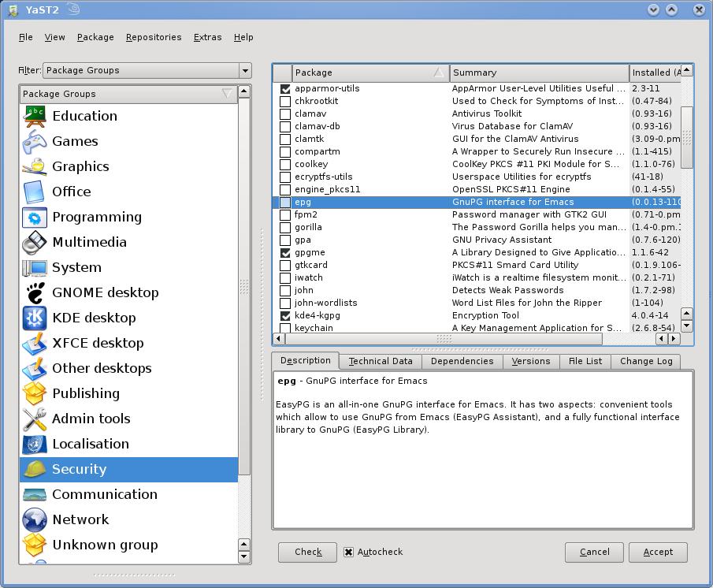Select the Graphics palette icon

tap(35, 166)
